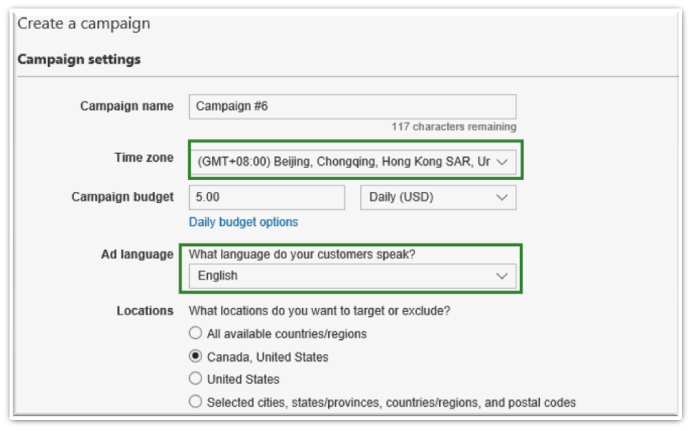
Task: Select the Canada, United States radio button
Action: 195,357
